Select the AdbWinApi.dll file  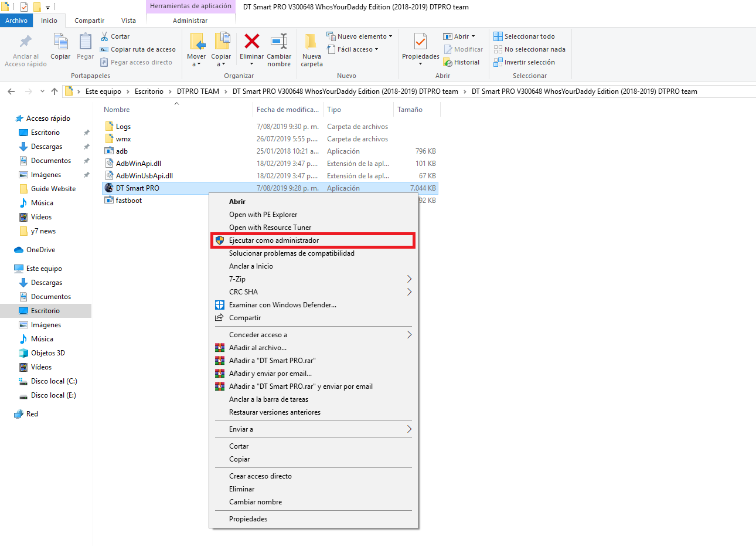pyautogui.click(x=138, y=164)
